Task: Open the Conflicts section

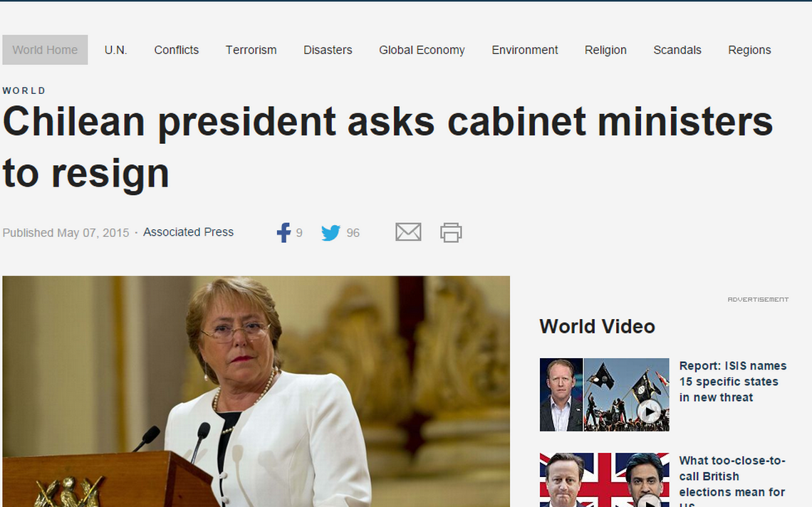Action: point(176,50)
